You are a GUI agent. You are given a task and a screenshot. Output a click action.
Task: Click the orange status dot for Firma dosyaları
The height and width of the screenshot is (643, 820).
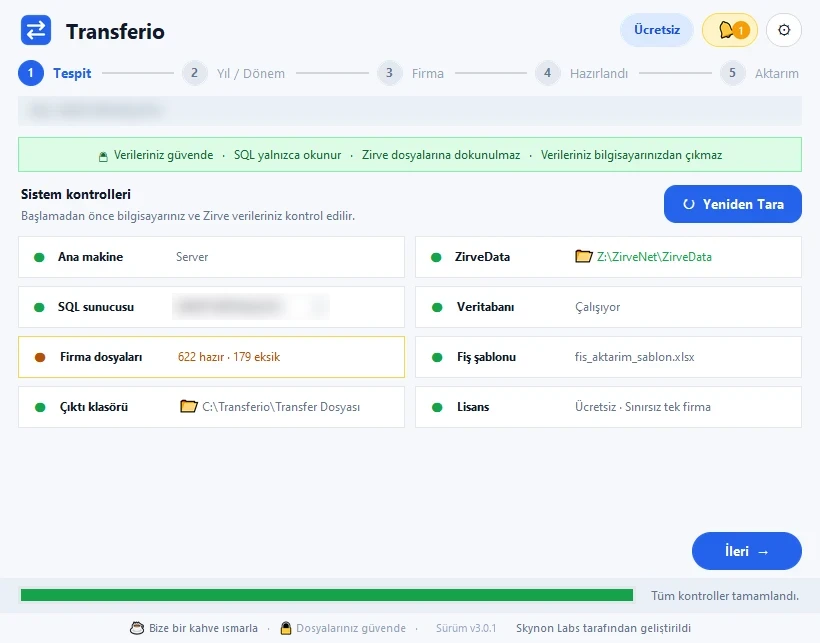40,357
